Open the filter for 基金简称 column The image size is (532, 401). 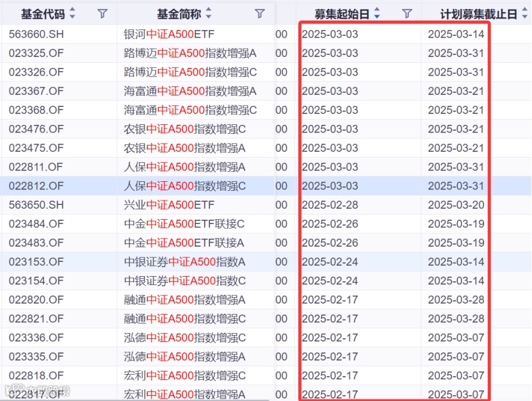point(259,13)
